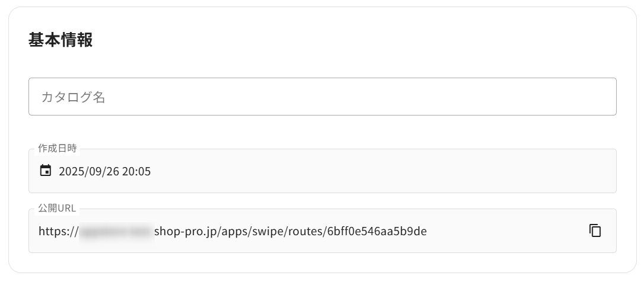
Task: Click the month and day 09/26 in the date
Action: (x=103, y=172)
